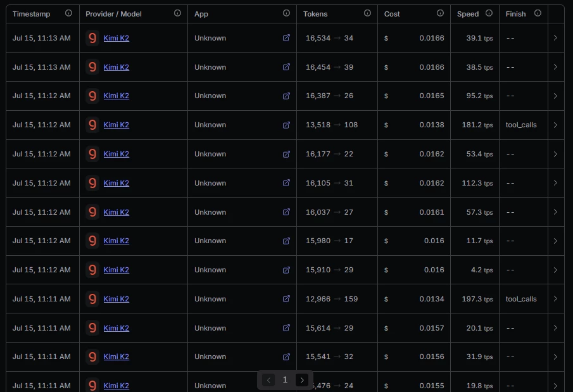The image size is (573, 392).
Task: Click tool_calls finish value in the 12,966 tokens row
Action: click(521, 299)
